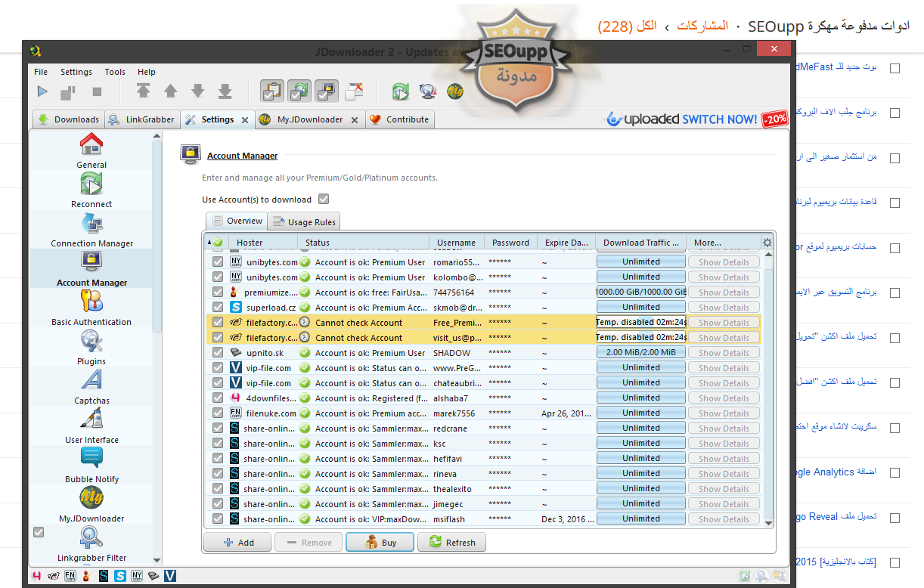Open Reconnect settings in sidebar
Image resolution: width=924 pixels, height=588 pixels.
point(91,190)
